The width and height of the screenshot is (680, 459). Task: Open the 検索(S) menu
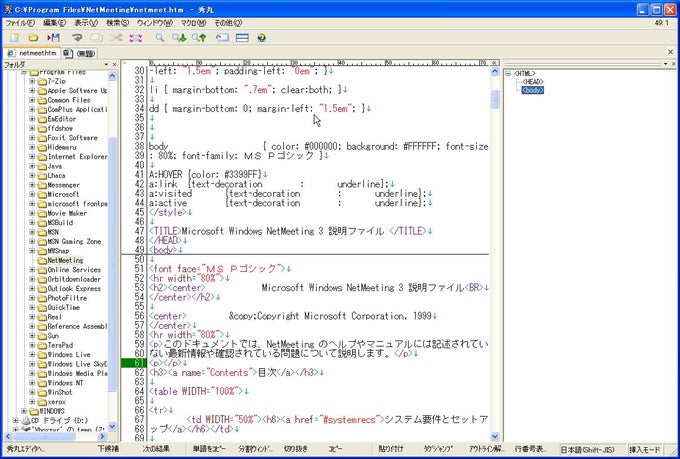point(118,23)
